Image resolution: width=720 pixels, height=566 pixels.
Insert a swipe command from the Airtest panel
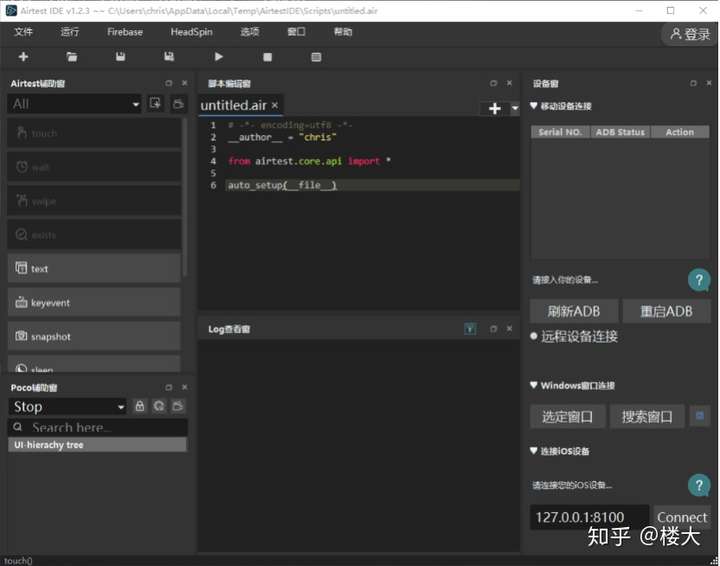(94, 201)
